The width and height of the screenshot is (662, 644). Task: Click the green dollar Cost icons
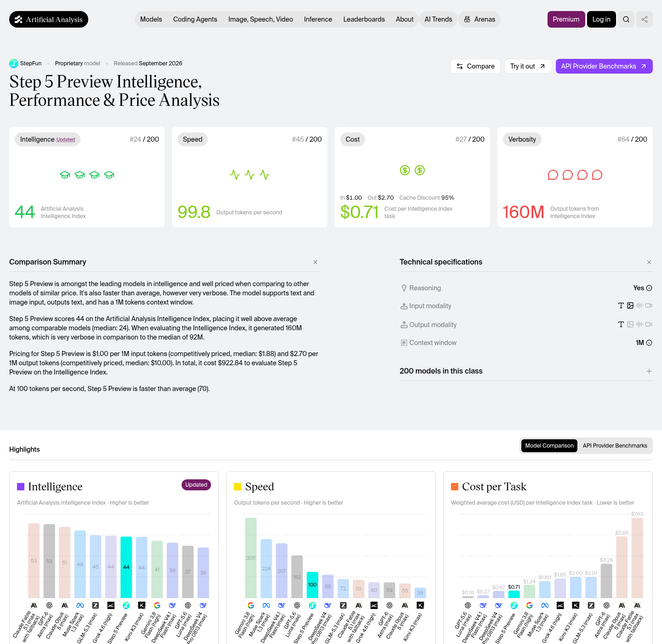click(412, 170)
